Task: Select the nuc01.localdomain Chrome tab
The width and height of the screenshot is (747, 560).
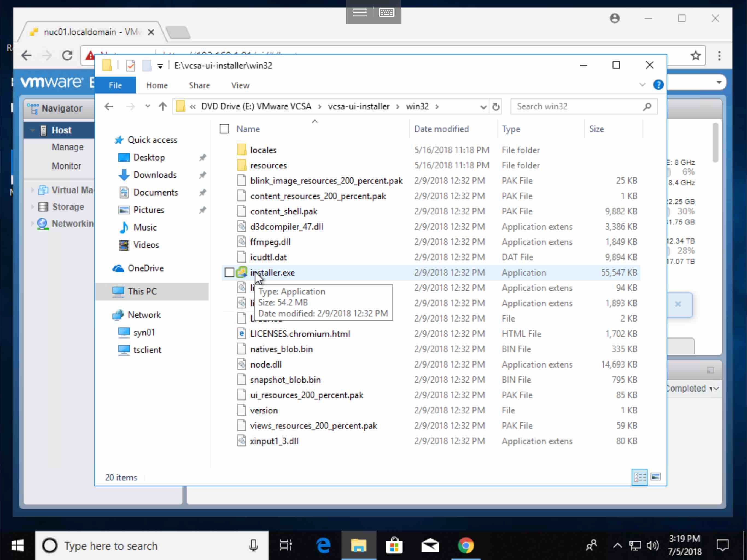Action: point(92,32)
